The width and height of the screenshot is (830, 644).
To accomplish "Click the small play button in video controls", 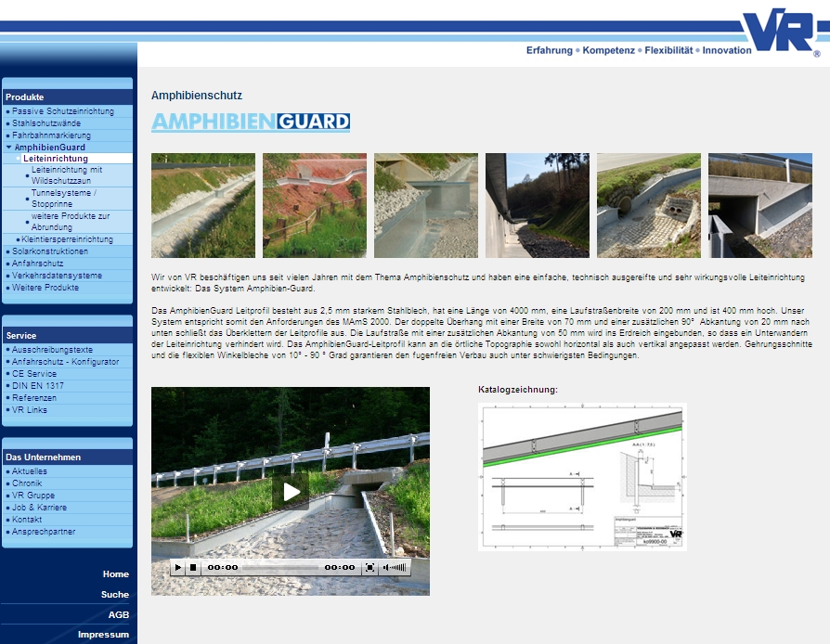I will coord(178,568).
